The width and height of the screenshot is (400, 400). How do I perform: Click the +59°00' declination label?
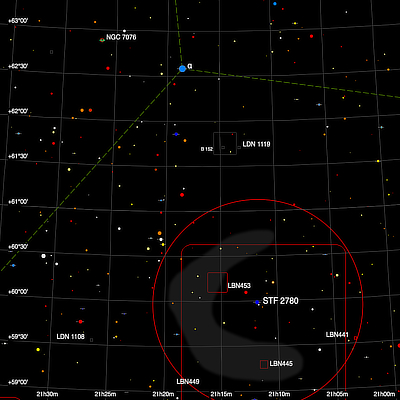18,382
